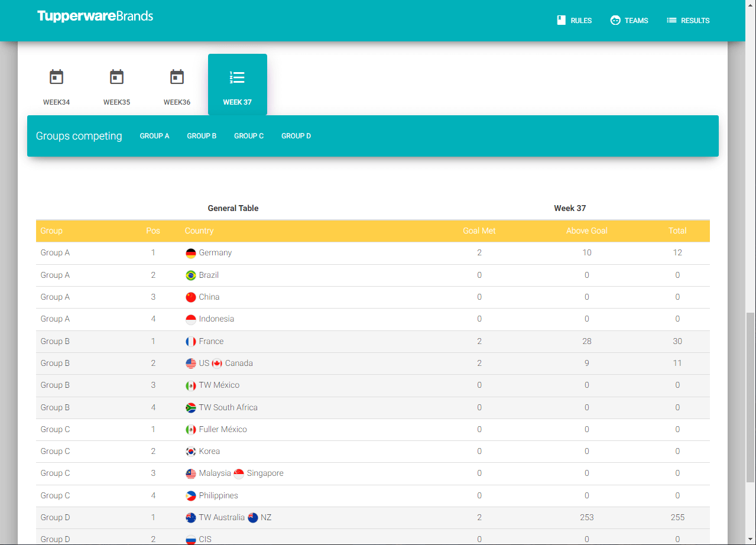Click TW Australia's Total value 255
756x545 pixels.
point(677,518)
